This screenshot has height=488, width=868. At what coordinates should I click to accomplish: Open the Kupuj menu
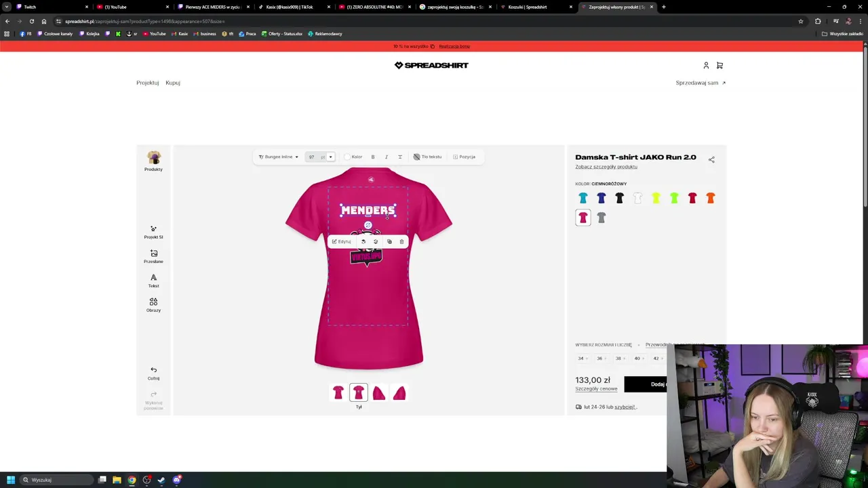173,83
